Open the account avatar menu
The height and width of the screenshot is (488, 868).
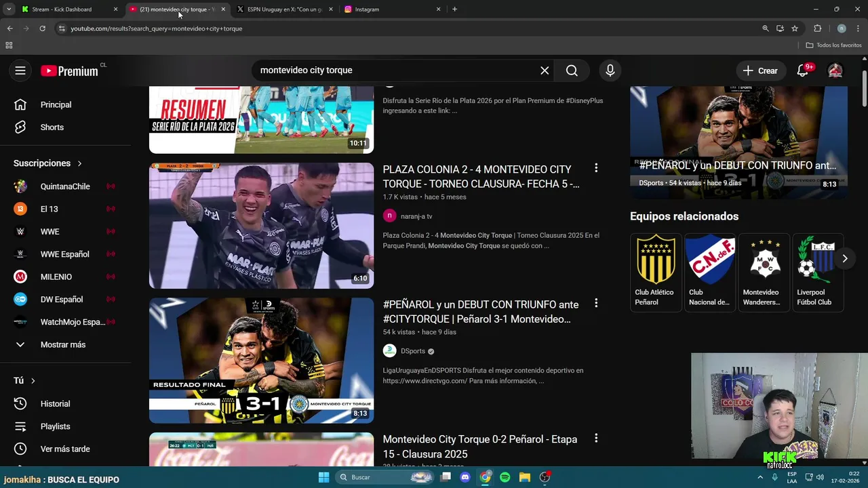835,70
